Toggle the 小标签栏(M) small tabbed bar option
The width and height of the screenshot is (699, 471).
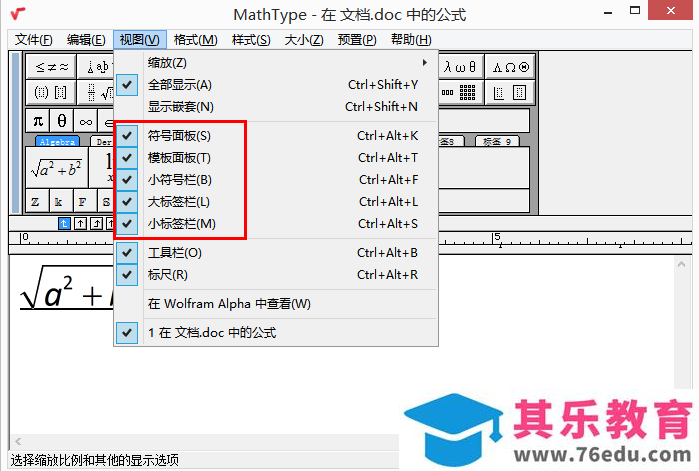[x=276, y=223]
